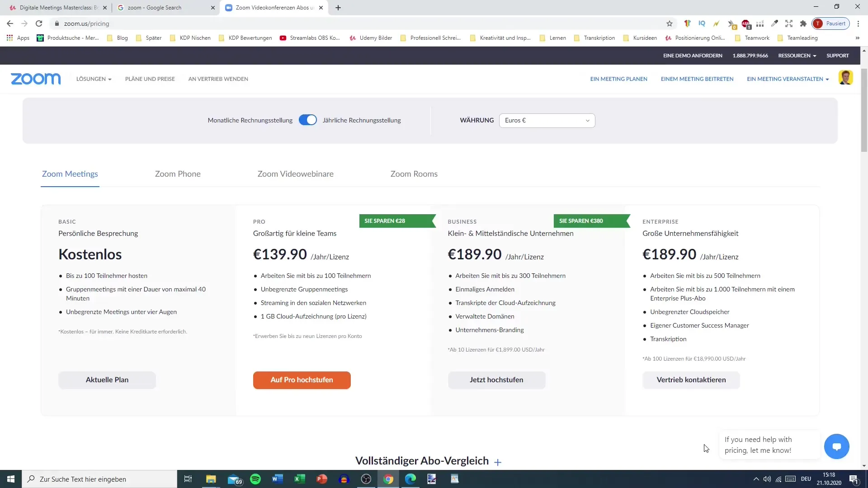This screenshot has height=488, width=868.
Task: Click the Honey extension icon in toolbar
Action: 689,23
